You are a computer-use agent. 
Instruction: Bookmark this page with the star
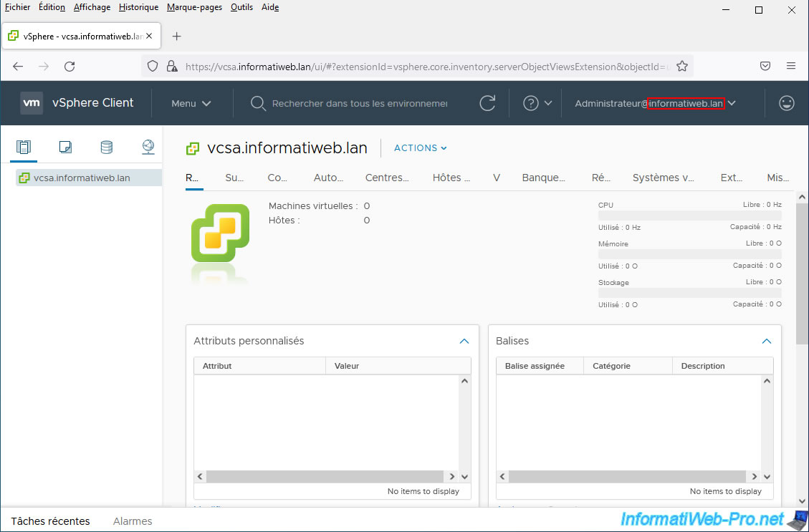point(682,66)
